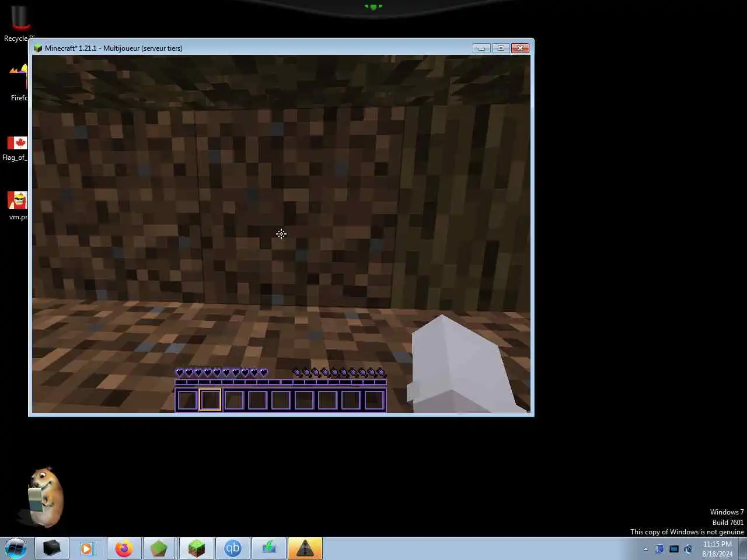Select the seventh hotbar slot
Screen dimensions: 747x560
coord(327,400)
